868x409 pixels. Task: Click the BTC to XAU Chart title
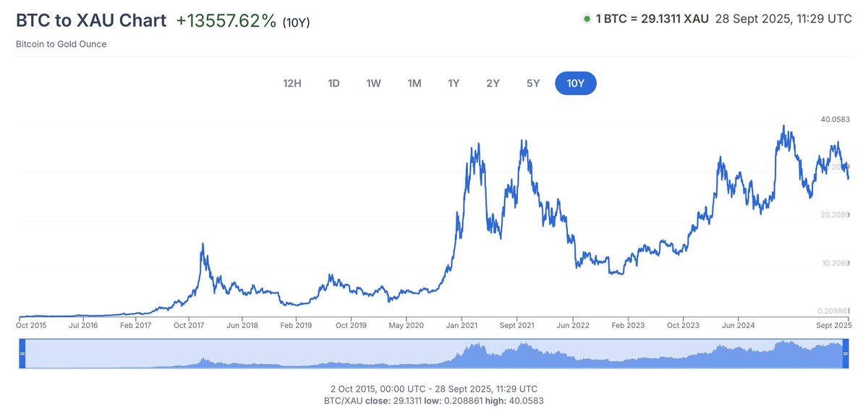pos(90,20)
